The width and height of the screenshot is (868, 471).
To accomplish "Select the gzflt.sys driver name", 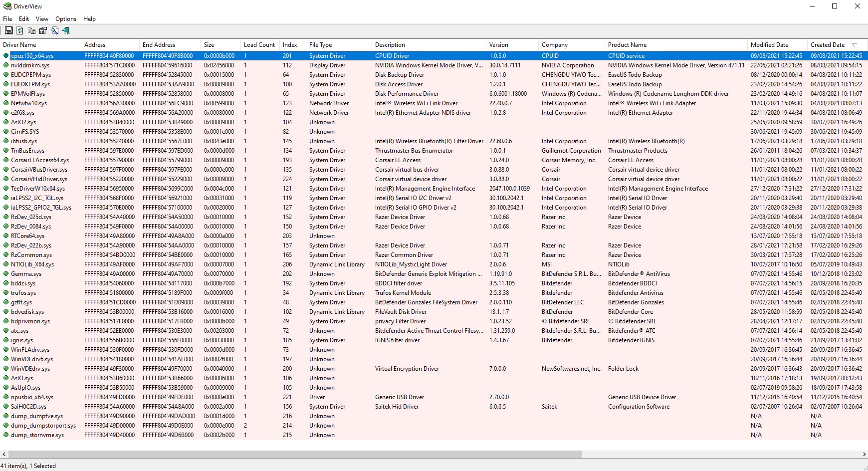I will point(21,302).
